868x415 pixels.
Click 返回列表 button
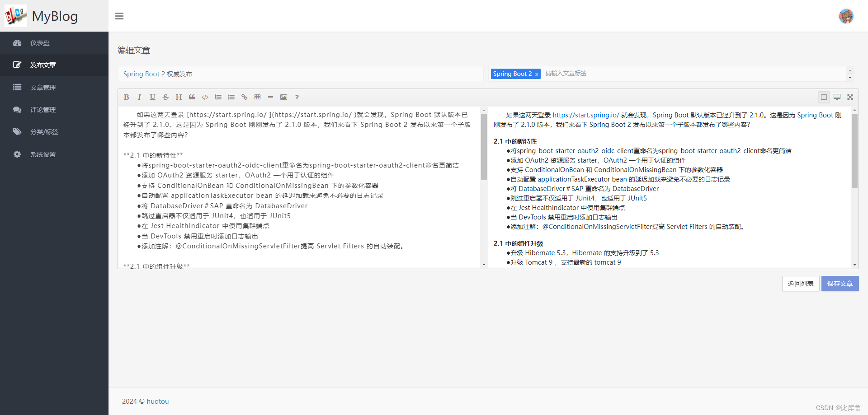pos(801,284)
